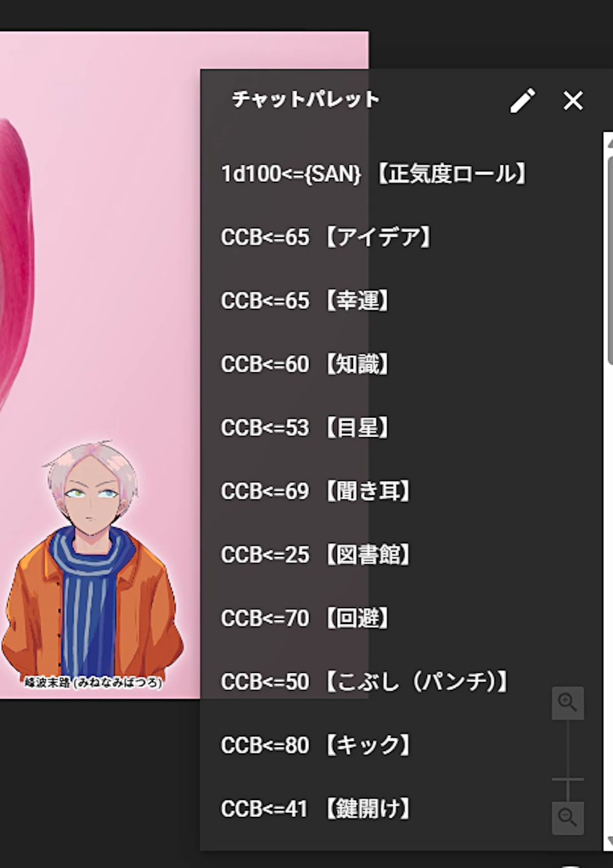Choose the CCB<=69 聞き耳 entry
The width and height of the screenshot is (613, 868).
(x=401, y=491)
